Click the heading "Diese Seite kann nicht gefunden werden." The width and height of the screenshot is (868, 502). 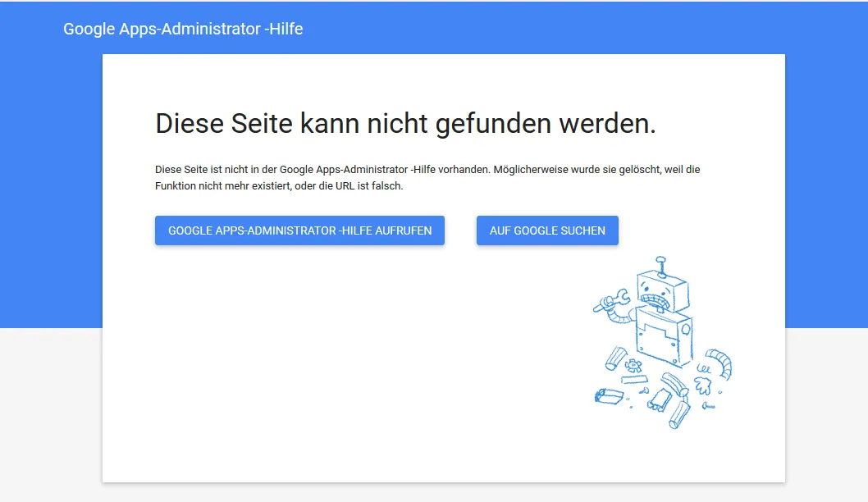(x=405, y=123)
